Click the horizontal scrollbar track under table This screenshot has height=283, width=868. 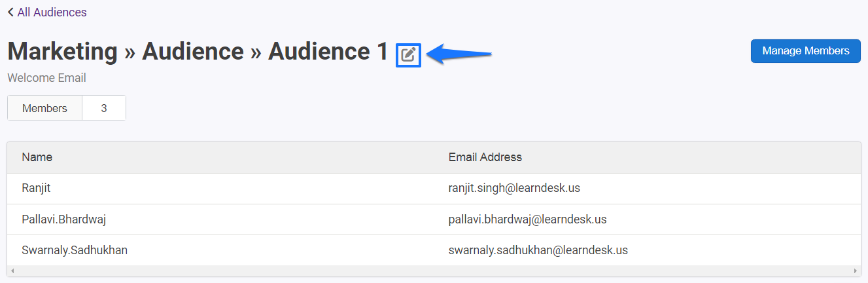(x=434, y=271)
